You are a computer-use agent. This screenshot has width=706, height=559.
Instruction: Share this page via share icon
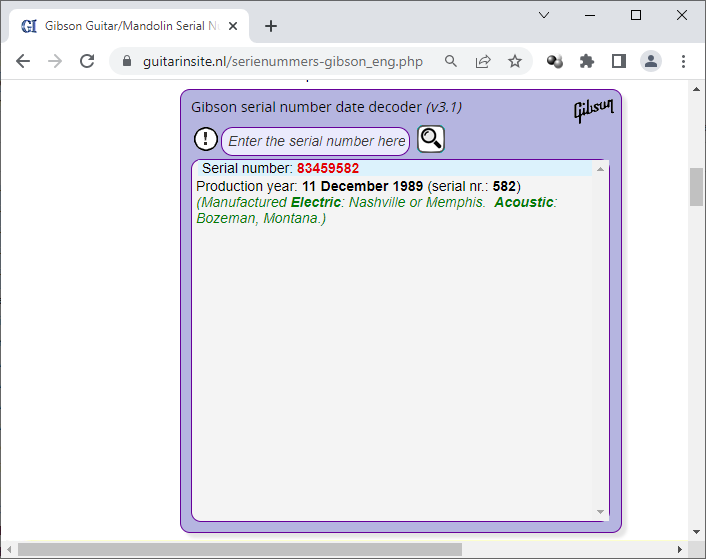pyautogui.click(x=483, y=61)
